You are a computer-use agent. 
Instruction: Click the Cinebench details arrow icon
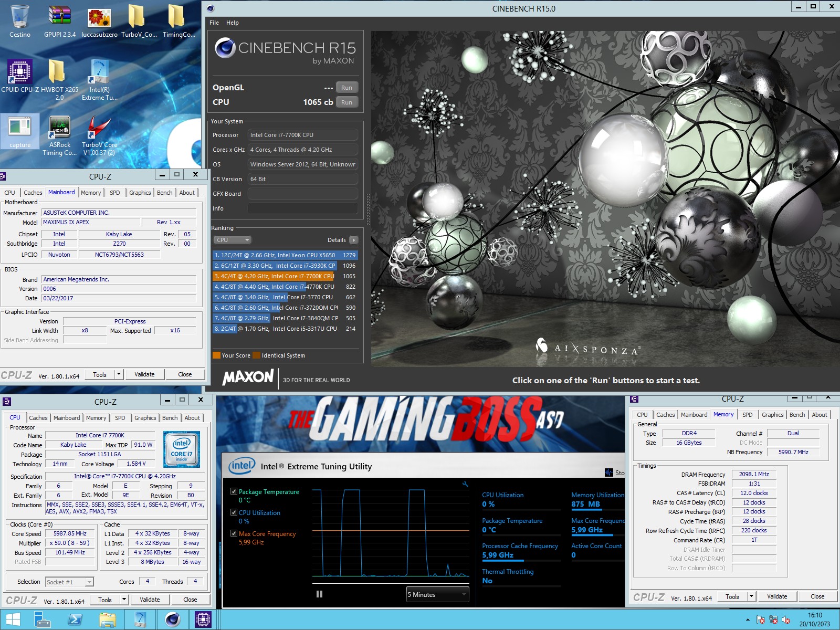354,240
